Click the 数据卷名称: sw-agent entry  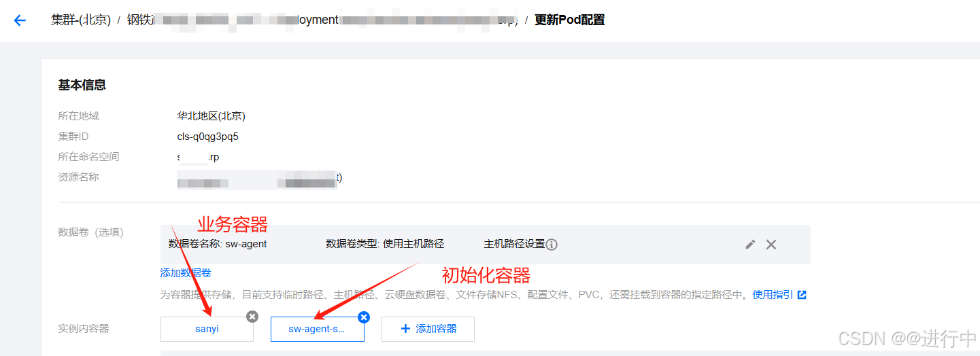[218, 244]
